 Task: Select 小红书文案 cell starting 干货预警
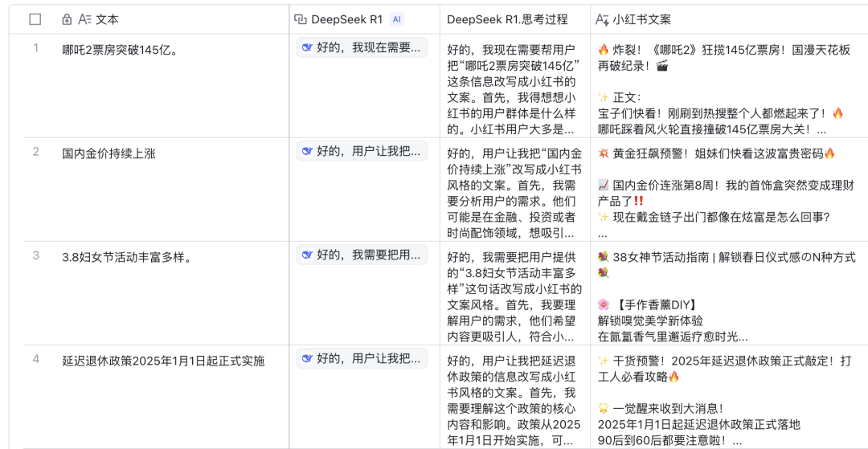tap(728, 397)
